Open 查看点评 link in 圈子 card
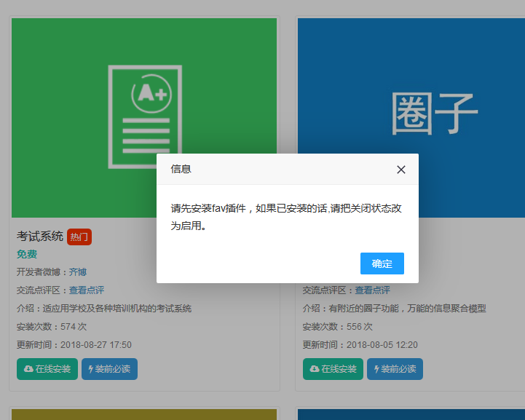525x420 pixels. tap(372, 290)
